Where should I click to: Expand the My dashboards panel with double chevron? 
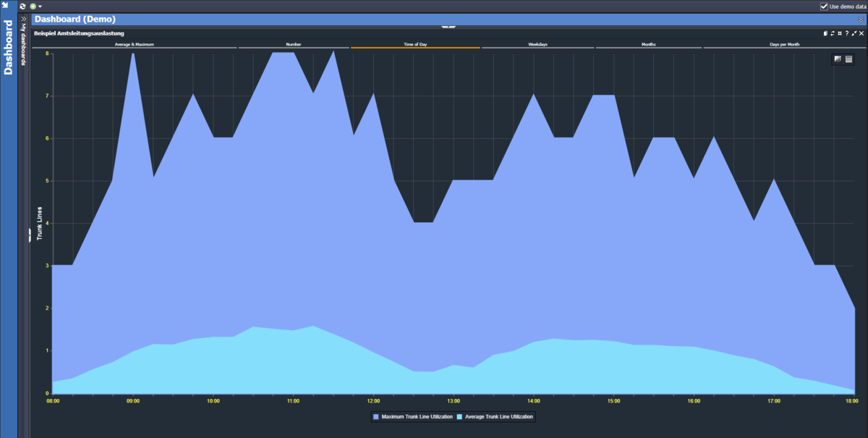(x=23, y=19)
